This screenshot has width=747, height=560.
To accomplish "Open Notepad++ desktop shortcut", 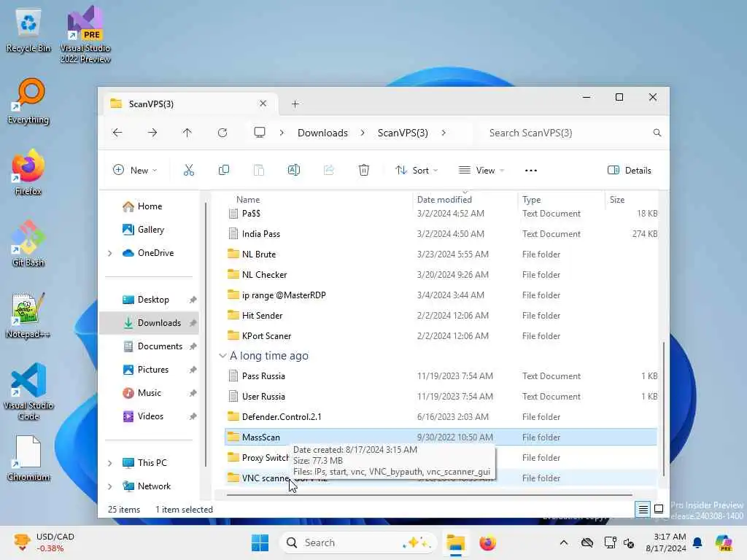I will (x=28, y=316).
